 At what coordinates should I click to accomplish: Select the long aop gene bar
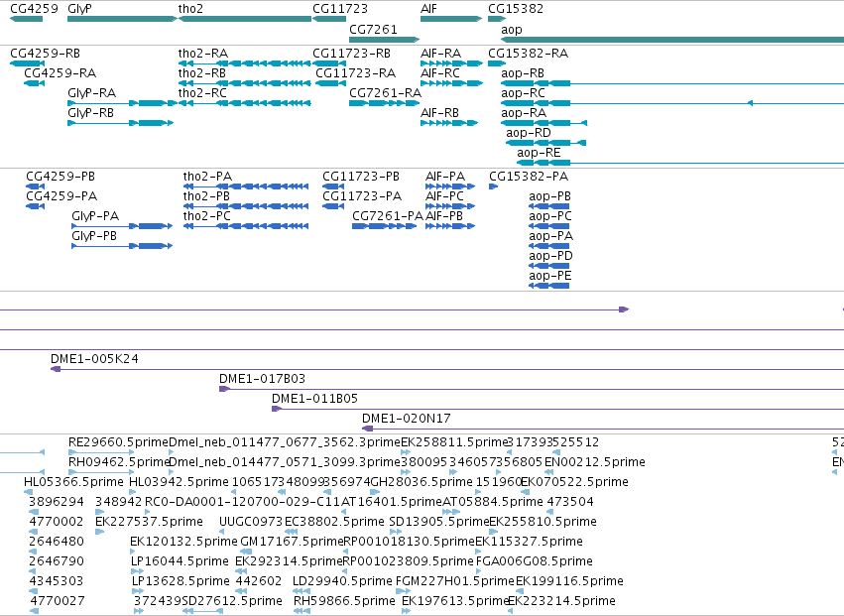click(x=672, y=40)
